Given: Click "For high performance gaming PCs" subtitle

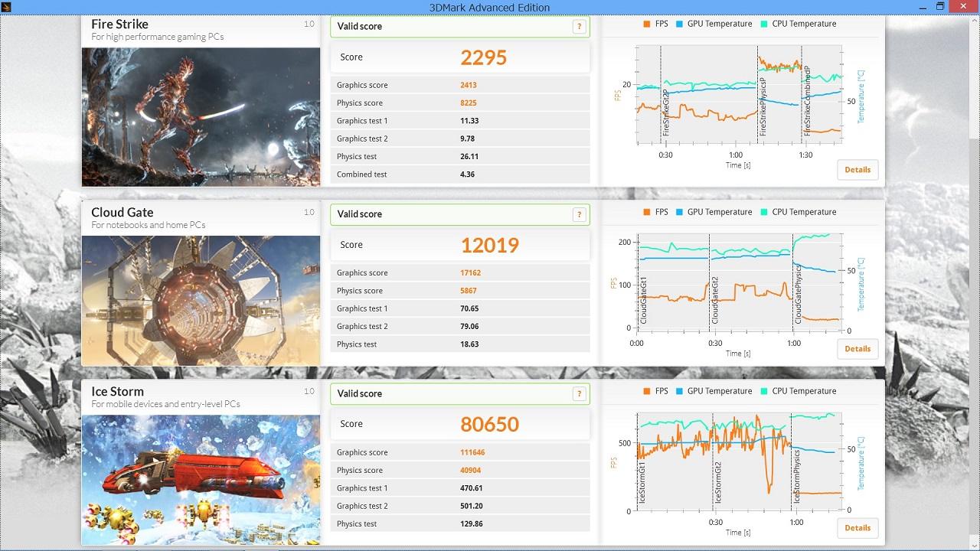Looking at the screenshot, I should (158, 37).
